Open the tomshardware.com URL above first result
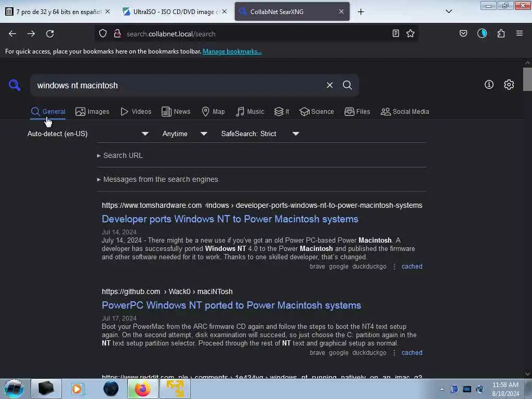This screenshot has height=399, width=532. pos(262,205)
